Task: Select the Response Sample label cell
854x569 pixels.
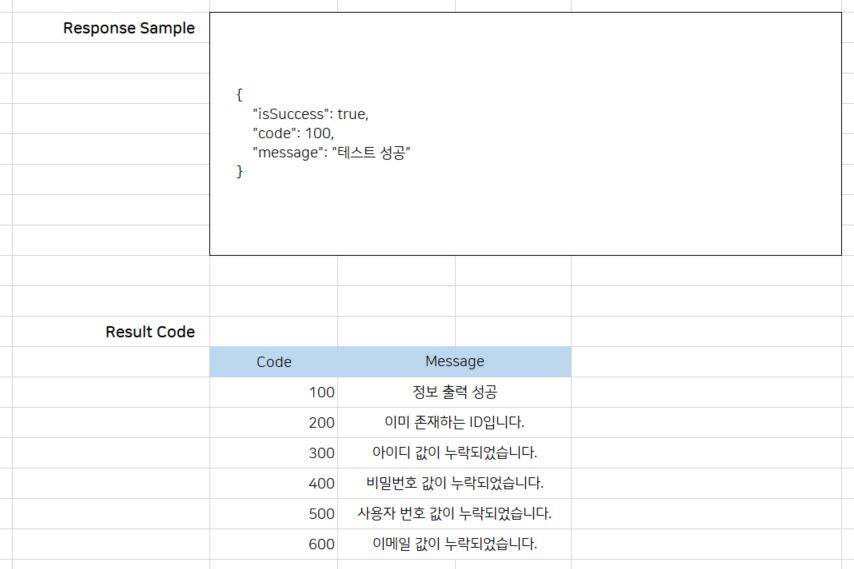Action: pyautogui.click(x=128, y=28)
